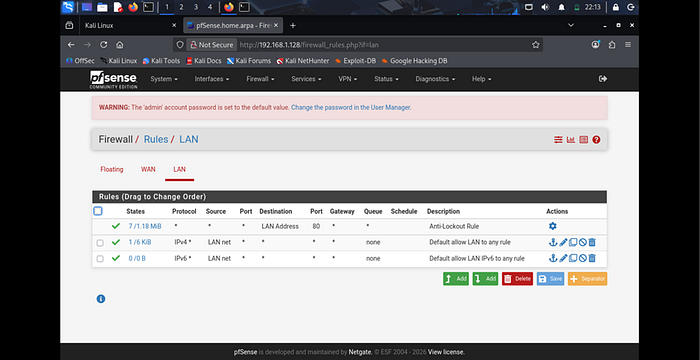Open a new browser tab
Image resolution: width=700 pixels, height=360 pixels.
point(293,25)
